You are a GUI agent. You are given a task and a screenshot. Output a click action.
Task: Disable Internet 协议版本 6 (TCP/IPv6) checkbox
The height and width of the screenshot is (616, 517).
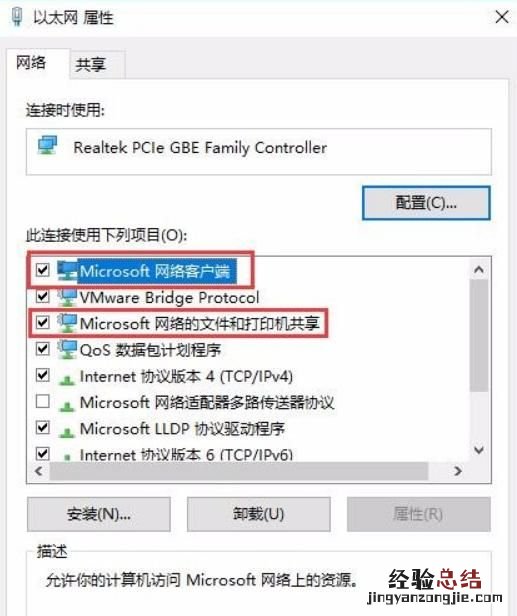pyautogui.click(x=42, y=454)
